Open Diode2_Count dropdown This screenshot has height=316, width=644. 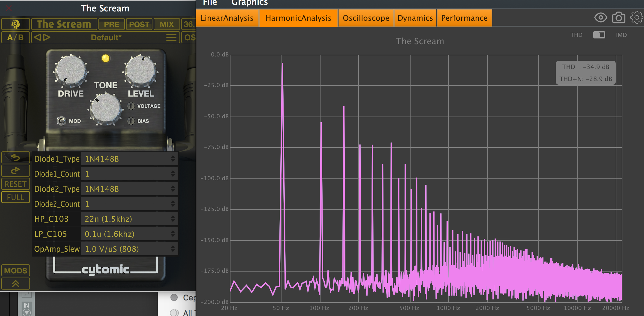129,204
